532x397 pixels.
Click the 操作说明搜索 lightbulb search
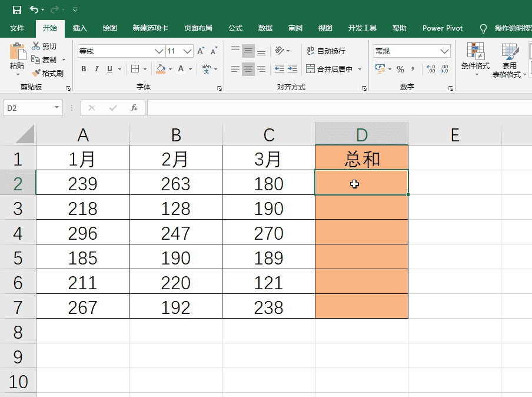(x=507, y=28)
